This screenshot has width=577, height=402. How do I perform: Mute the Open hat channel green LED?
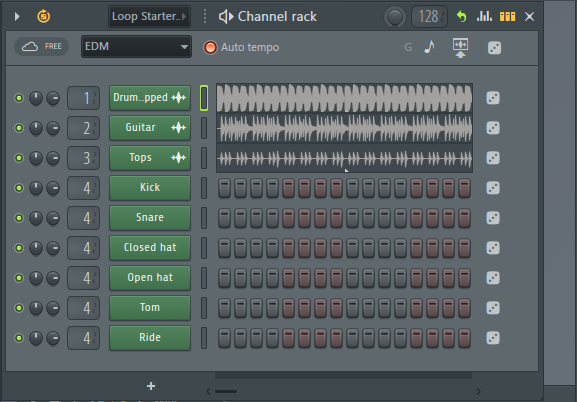coord(19,278)
